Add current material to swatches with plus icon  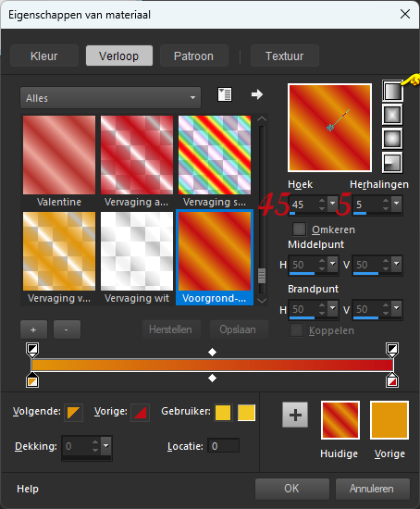(x=295, y=415)
